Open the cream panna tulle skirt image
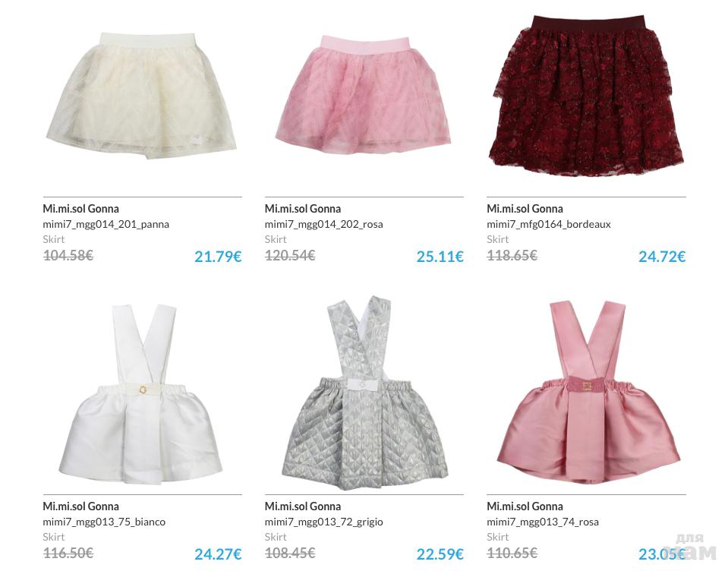Screen dimensions: 728x571 pyautogui.click(x=142, y=95)
